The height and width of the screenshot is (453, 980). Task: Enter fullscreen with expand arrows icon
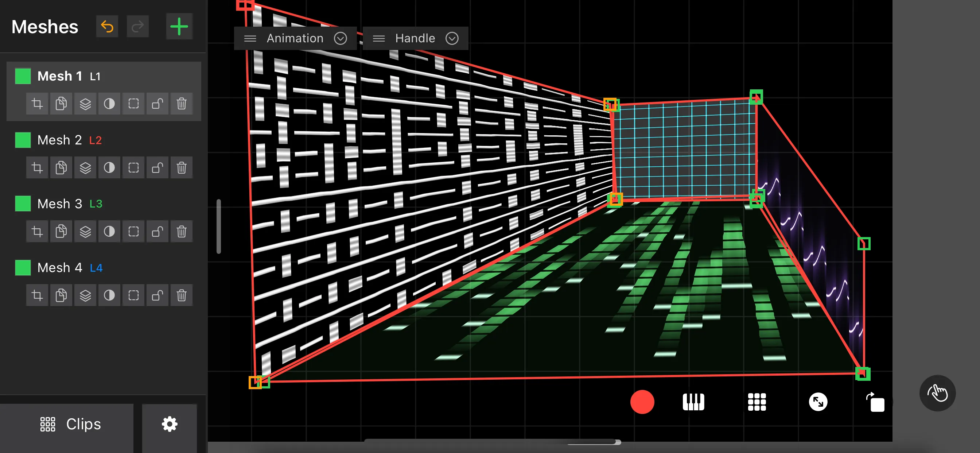(x=818, y=402)
